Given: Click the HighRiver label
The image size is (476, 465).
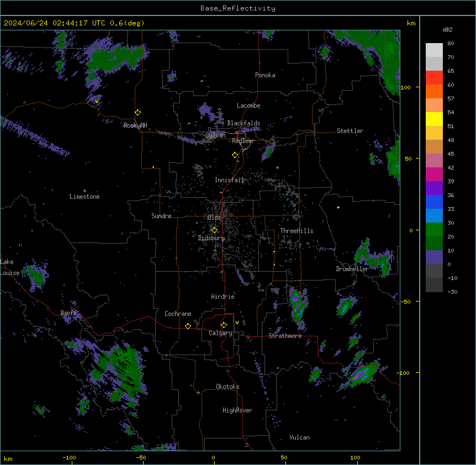Looking at the screenshot, I should tap(237, 410).
